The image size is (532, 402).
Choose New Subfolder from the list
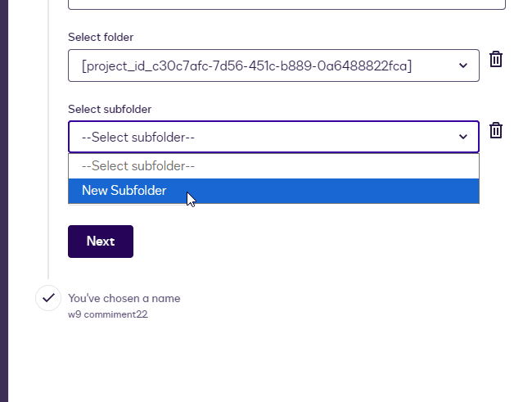coord(124,191)
